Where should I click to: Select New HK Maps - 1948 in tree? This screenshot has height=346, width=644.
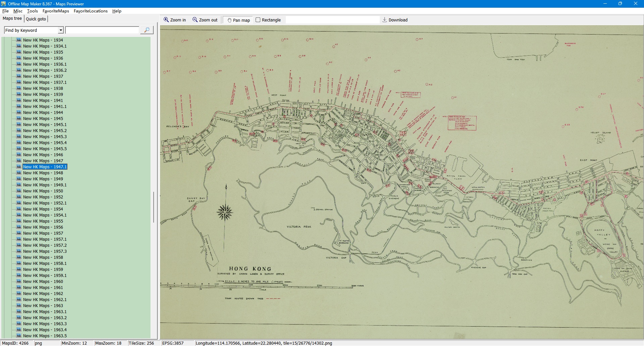43,173
